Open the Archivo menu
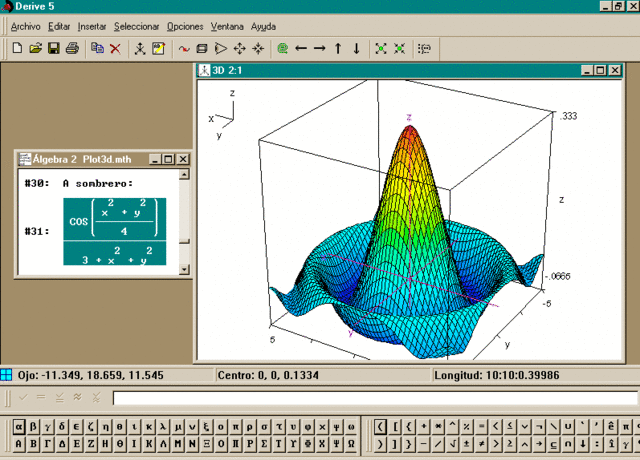The width and height of the screenshot is (640, 460). tap(26, 27)
